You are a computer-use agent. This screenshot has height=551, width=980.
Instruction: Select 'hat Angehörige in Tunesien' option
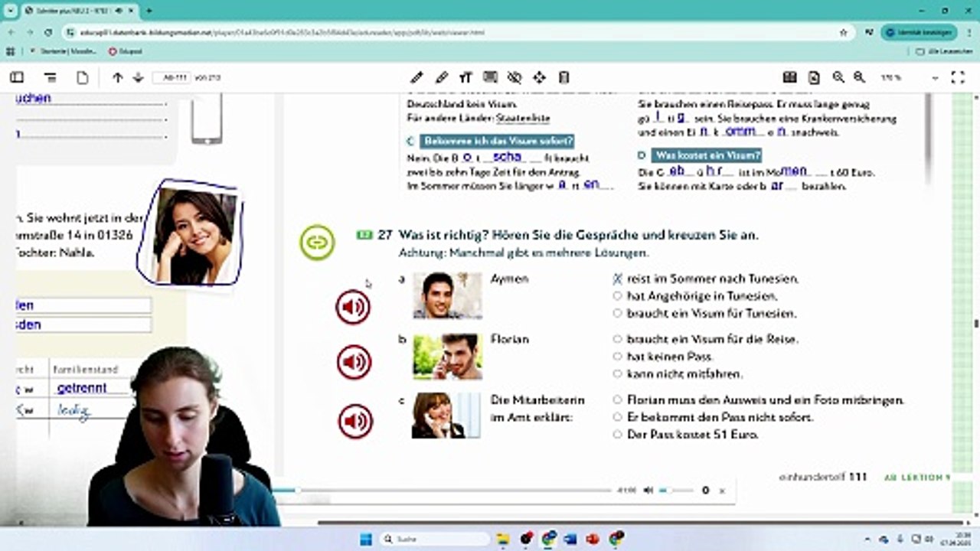pos(617,296)
